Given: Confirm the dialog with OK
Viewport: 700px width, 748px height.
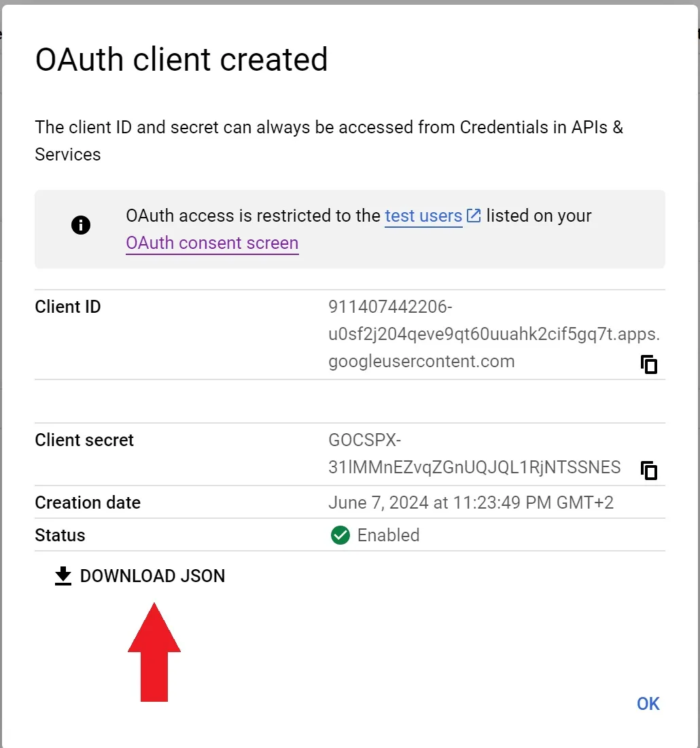Looking at the screenshot, I should point(648,704).
